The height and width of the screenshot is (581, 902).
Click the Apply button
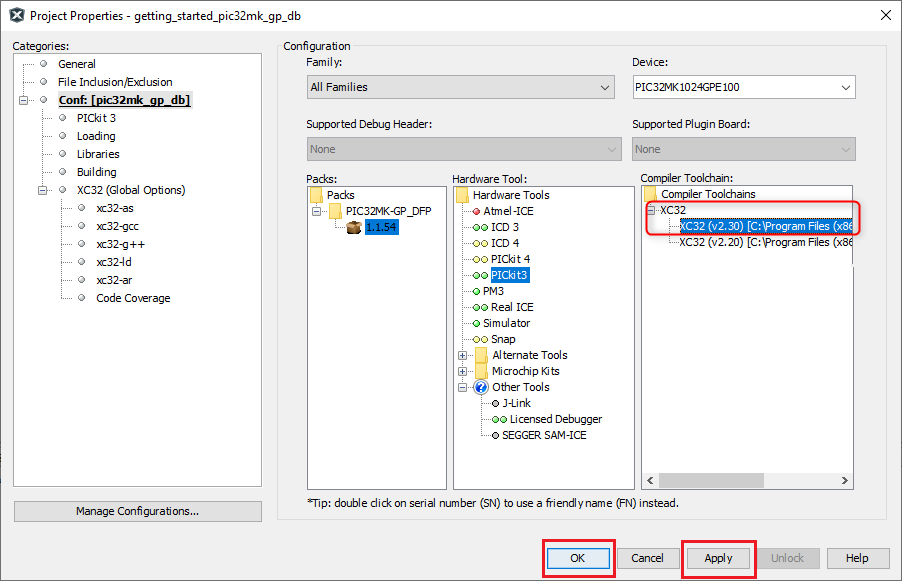click(718, 558)
